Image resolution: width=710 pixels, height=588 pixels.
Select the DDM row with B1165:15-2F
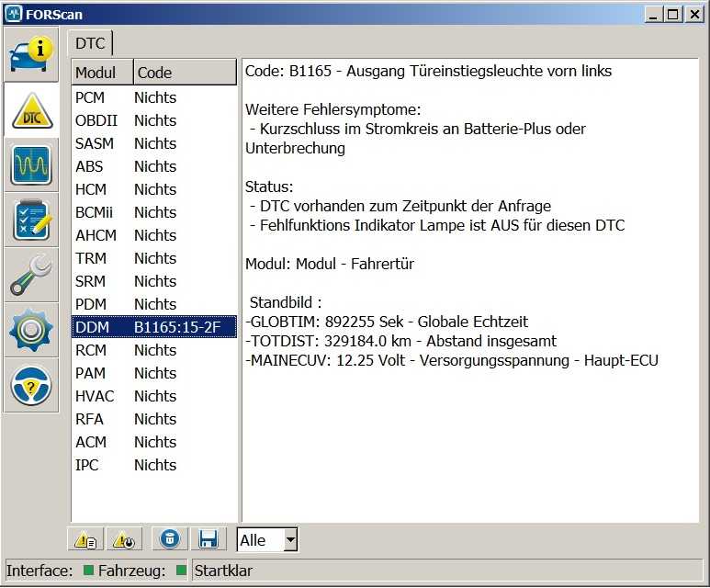[x=153, y=327]
